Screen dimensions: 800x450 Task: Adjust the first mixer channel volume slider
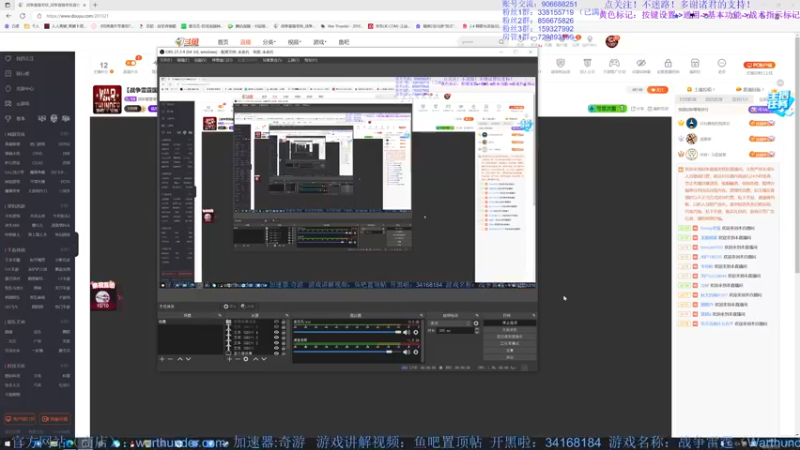click(x=347, y=332)
